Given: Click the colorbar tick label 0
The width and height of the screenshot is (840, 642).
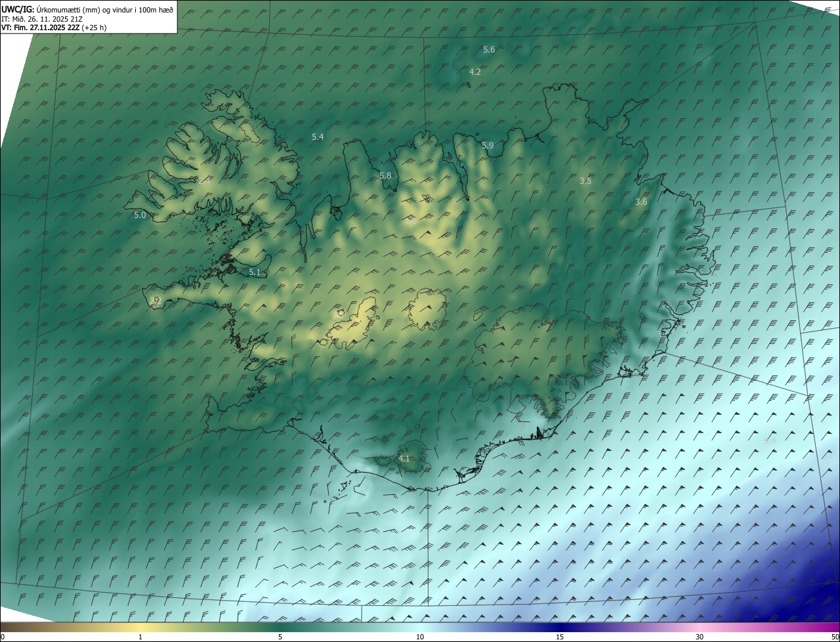Looking at the screenshot, I should pyautogui.click(x=3, y=637).
